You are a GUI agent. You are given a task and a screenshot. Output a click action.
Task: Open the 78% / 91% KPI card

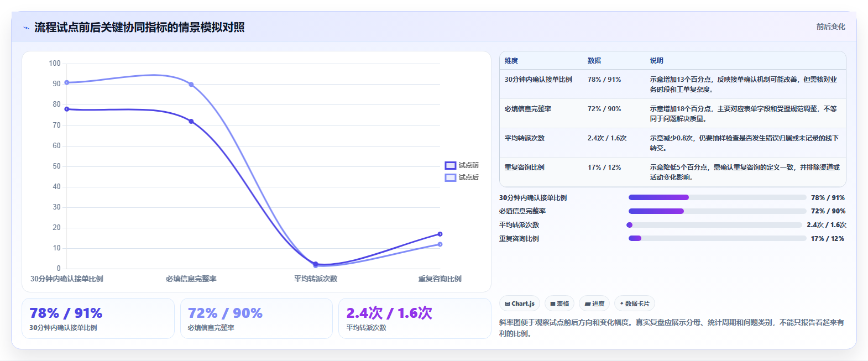98,318
